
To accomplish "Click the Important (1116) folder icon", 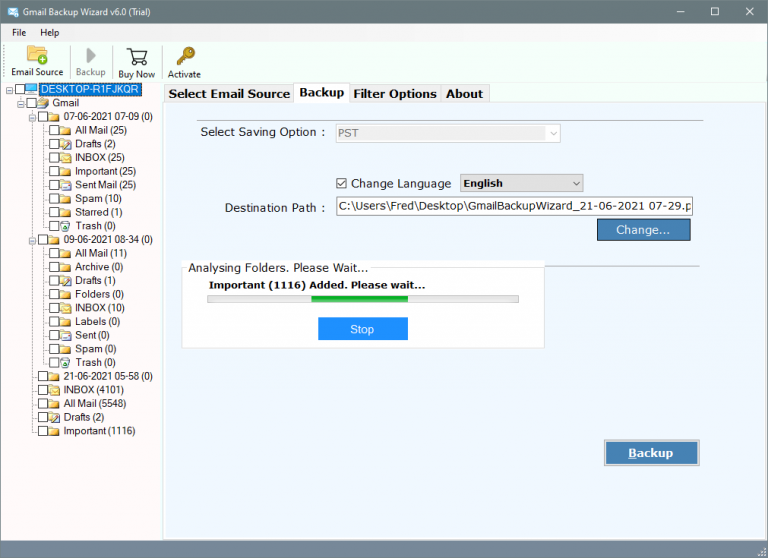I will click(54, 431).
